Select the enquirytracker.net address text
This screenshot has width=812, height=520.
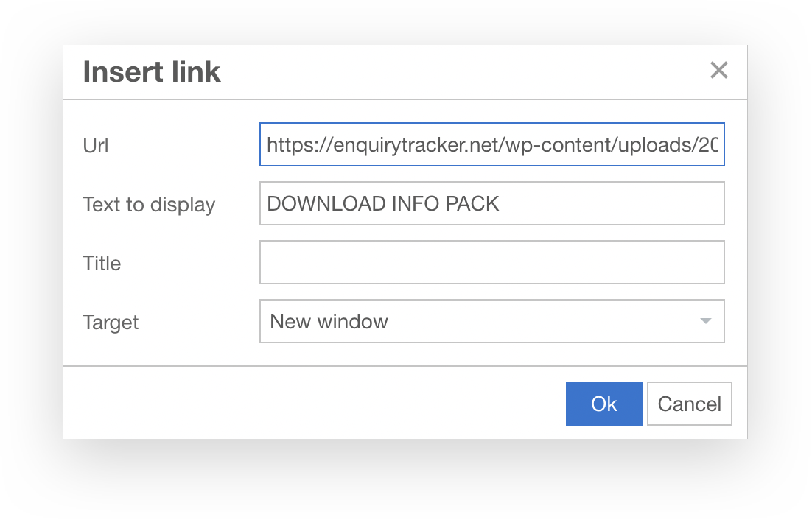pyautogui.click(x=491, y=144)
